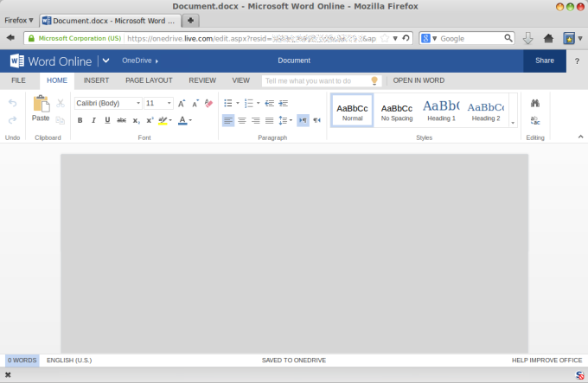Apply the Normal style
The image size is (588, 383).
[x=352, y=111]
